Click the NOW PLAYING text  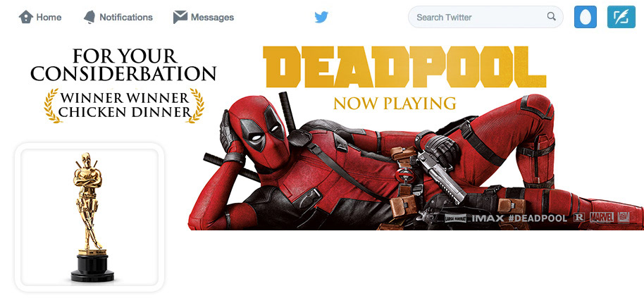click(x=395, y=104)
